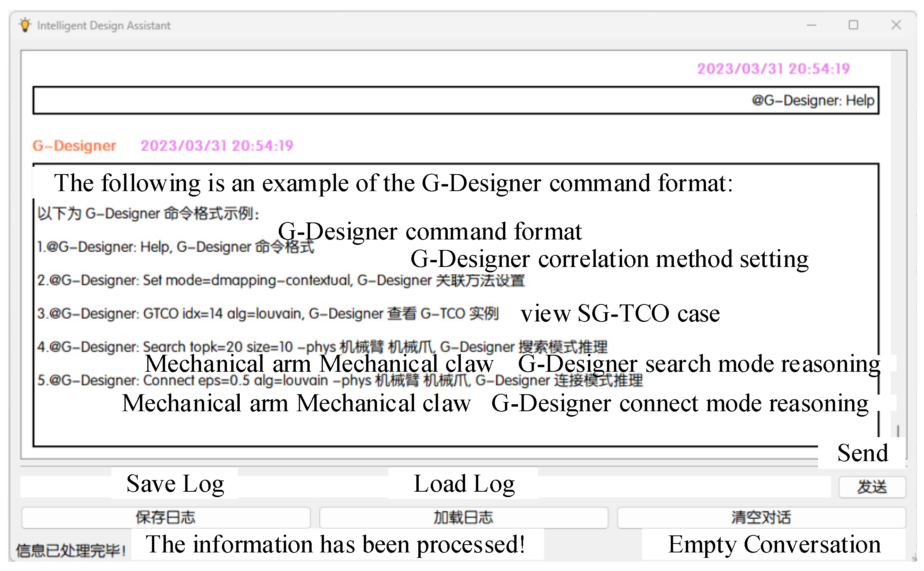Click the lightbulb app icon in title bar

tap(25, 25)
